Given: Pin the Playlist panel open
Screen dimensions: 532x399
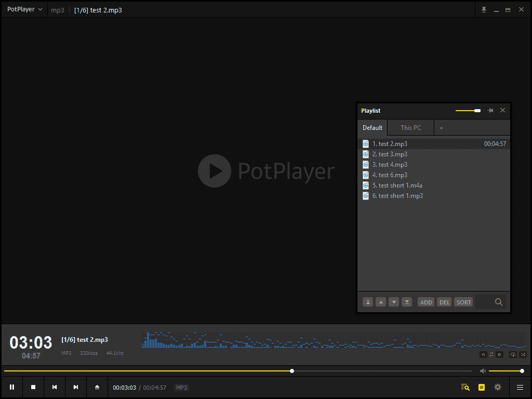Looking at the screenshot, I should (x=490, y=110).
